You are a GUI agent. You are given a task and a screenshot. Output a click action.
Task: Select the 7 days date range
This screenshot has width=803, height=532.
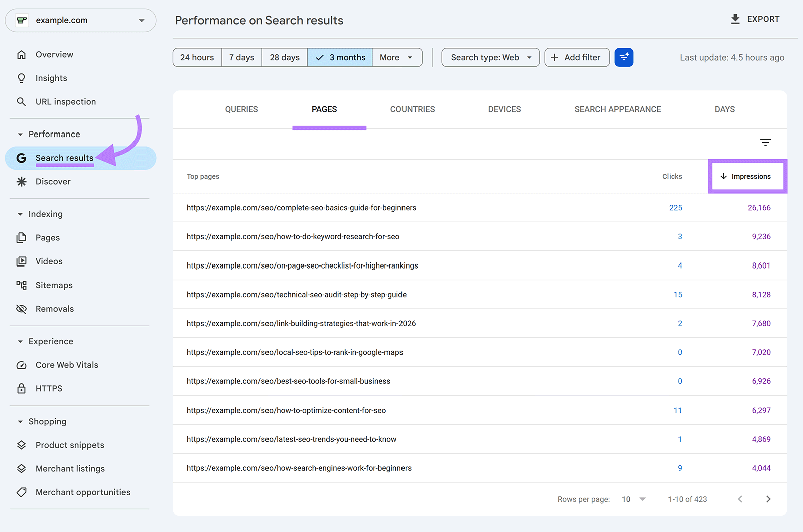(241, 57)
